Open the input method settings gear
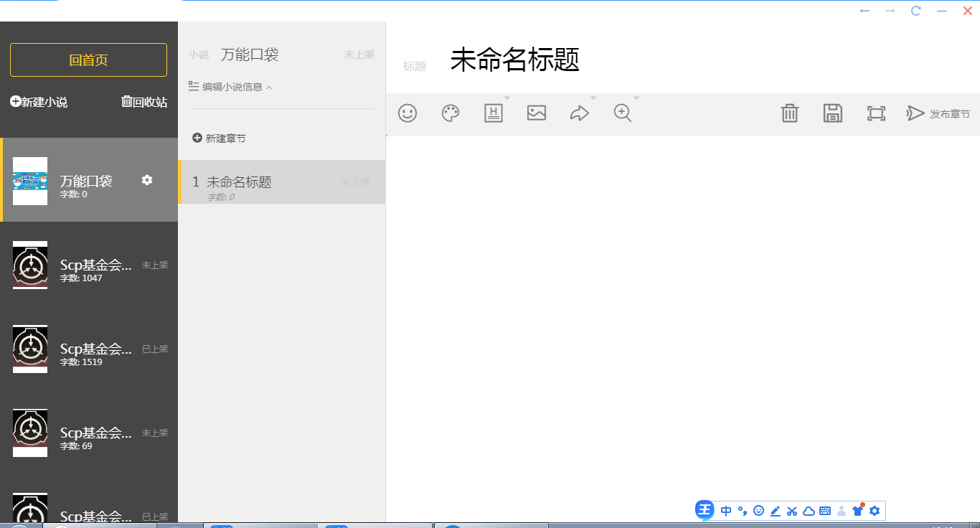The width and height of the screenshot is (980, 528). pos(875,511)
